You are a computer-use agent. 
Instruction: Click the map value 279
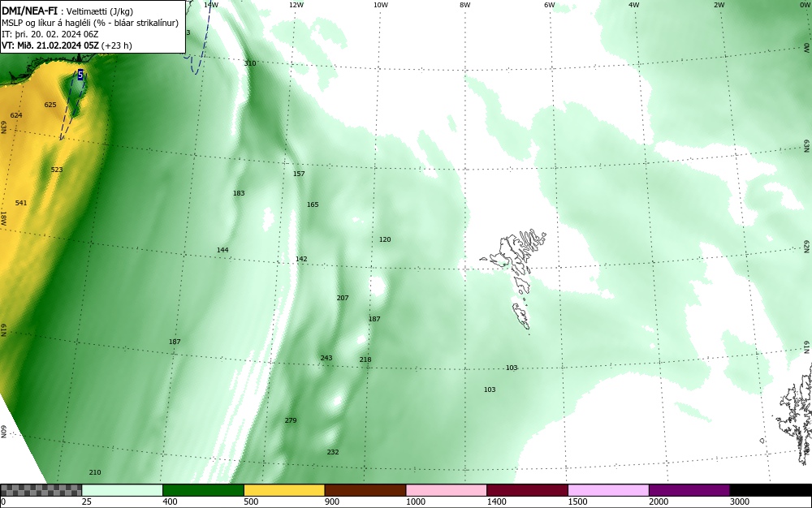pyautogui.click(x=291, y=420)
